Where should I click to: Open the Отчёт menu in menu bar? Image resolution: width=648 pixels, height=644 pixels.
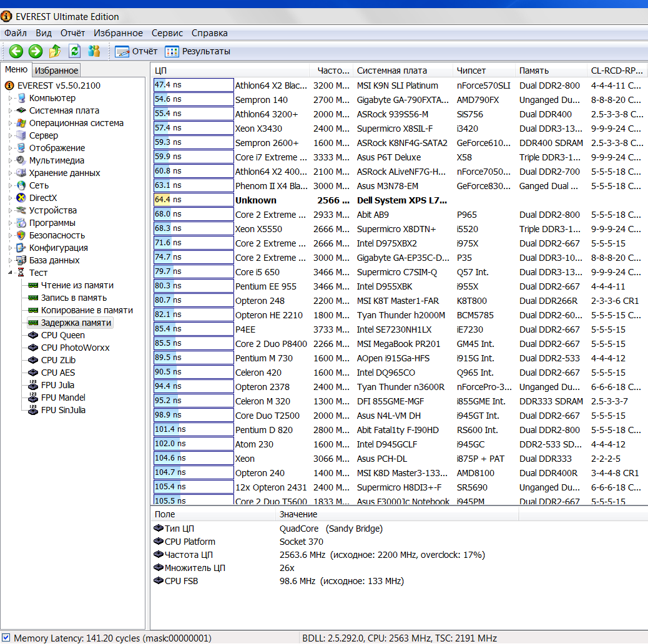pyautogui.click(x=73, y=33)
